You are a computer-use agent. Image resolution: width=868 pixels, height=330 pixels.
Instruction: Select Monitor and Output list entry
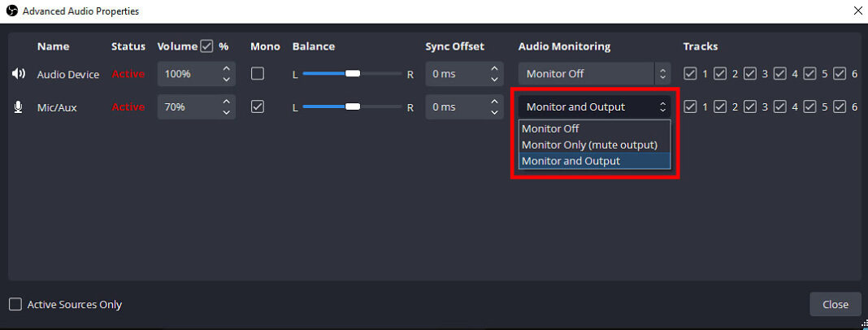[x=595, y=161]
